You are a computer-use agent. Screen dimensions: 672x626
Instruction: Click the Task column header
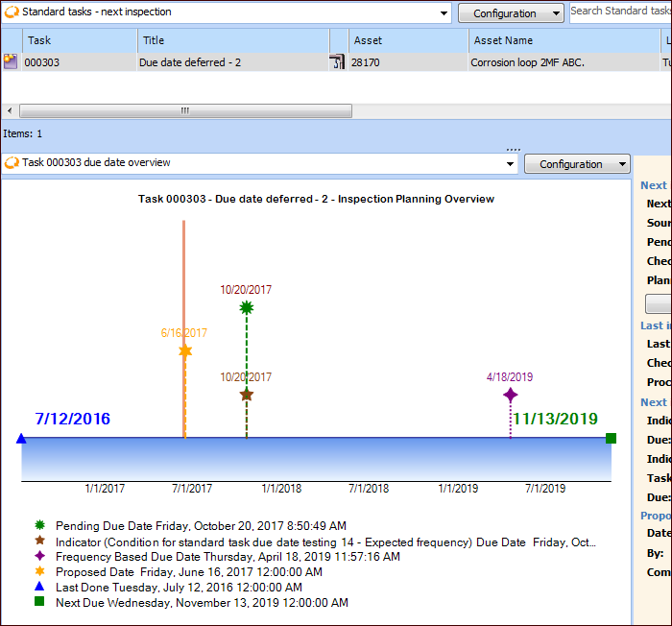(39, 40)
